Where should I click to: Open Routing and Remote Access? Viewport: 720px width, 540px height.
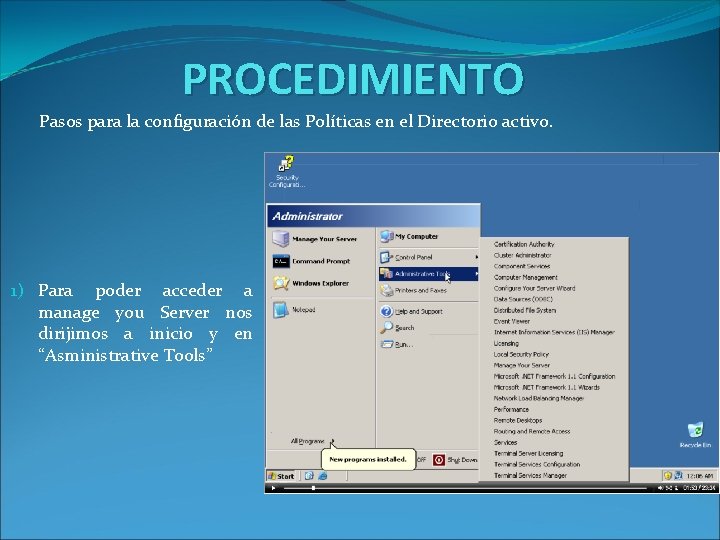pos(532,432)
